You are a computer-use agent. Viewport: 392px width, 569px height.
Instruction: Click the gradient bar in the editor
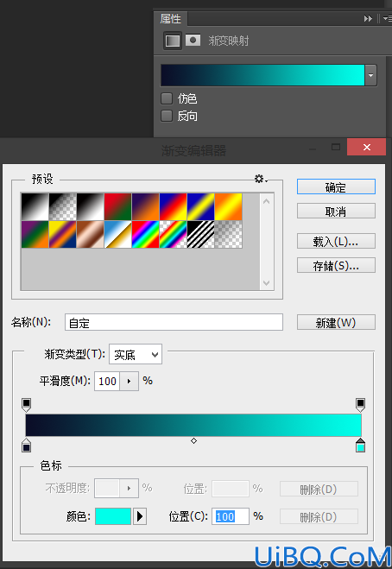coord(193,425)
